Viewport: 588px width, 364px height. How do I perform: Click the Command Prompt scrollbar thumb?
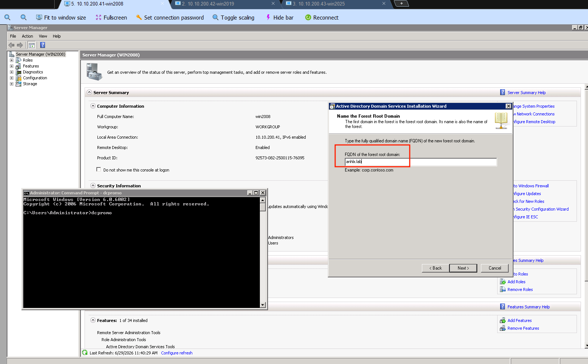263,207
